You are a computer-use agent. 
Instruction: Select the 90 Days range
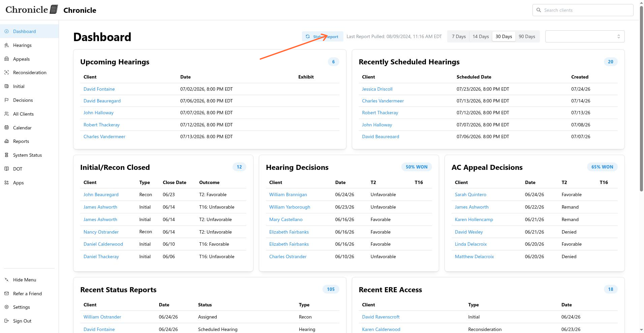click(527, 36)
